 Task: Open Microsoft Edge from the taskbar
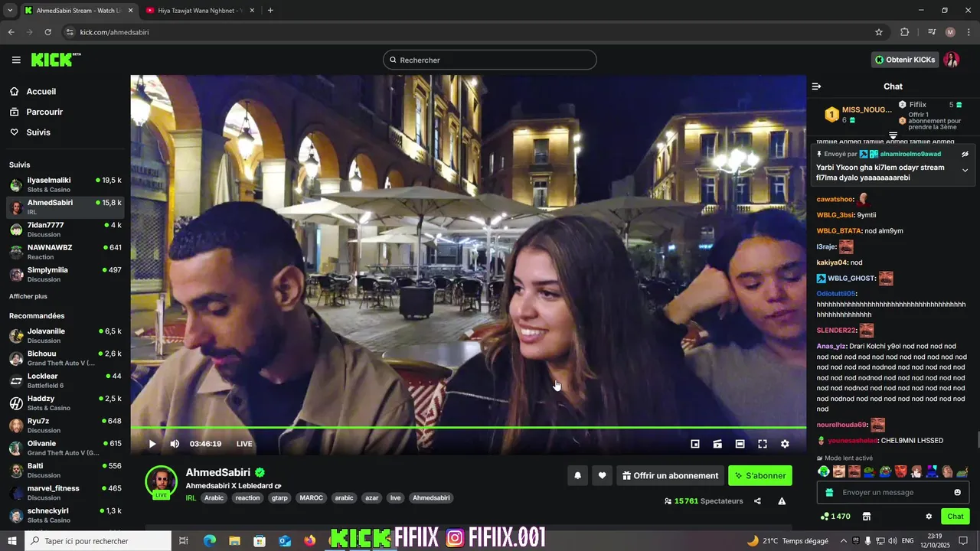click(210, 541)
